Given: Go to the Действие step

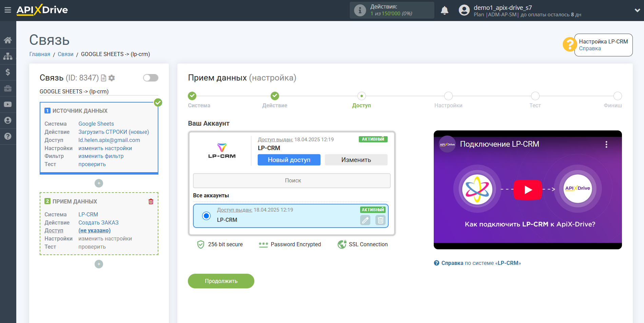Looking at the screenshot, I should 275,96.
